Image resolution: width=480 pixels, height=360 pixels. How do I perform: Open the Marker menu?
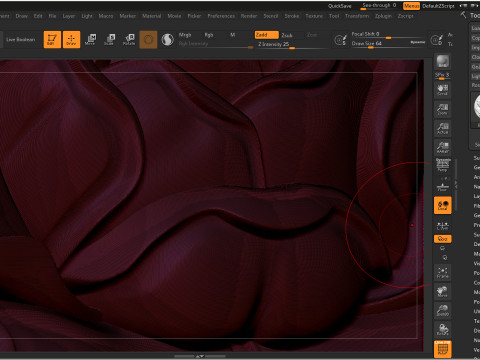coord(128,16)
